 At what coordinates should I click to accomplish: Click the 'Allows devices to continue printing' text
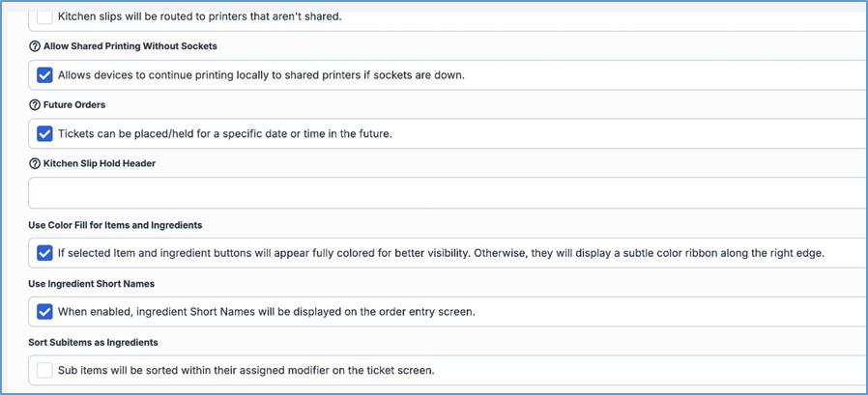click(261, 75)
